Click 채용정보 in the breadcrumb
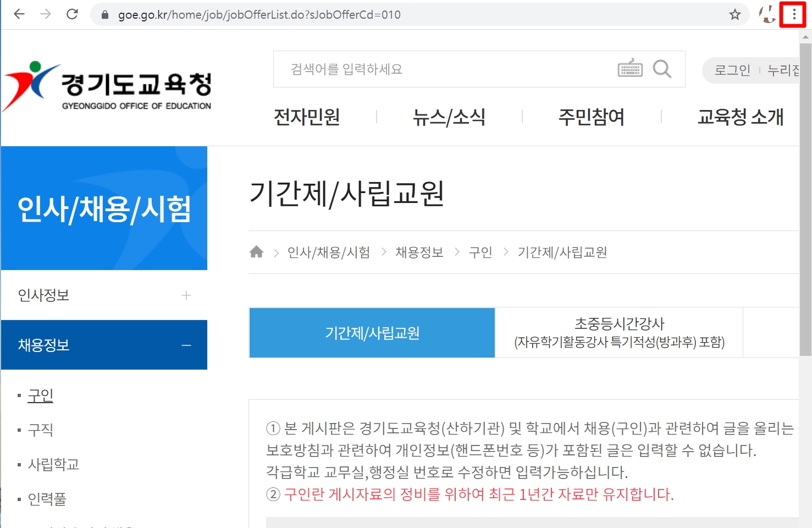This screenshot has height=528, width=812. (419, 252)
